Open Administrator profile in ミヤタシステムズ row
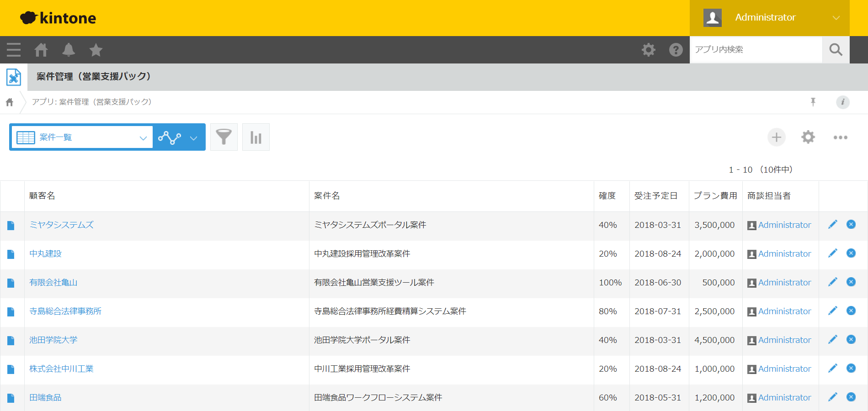 pyautogui.click(x=784, y=225)
